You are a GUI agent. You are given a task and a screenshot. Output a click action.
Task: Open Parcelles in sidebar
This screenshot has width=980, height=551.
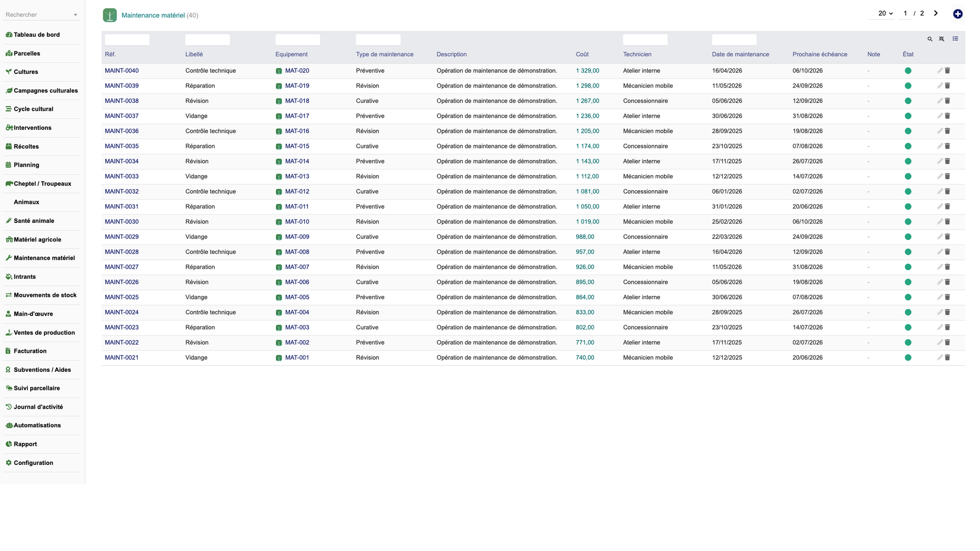coord(27,53)
